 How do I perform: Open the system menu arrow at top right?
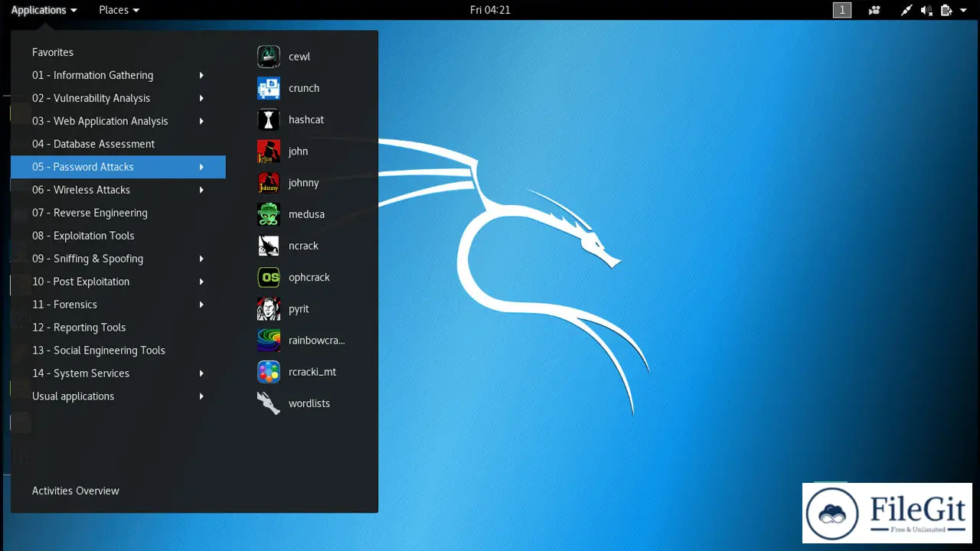[963, 10]
